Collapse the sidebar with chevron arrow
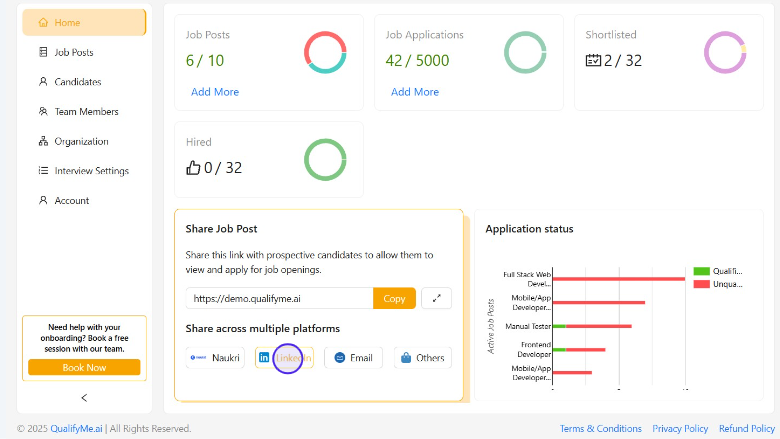This screenshot has width=780, height=439. [84, 398]
